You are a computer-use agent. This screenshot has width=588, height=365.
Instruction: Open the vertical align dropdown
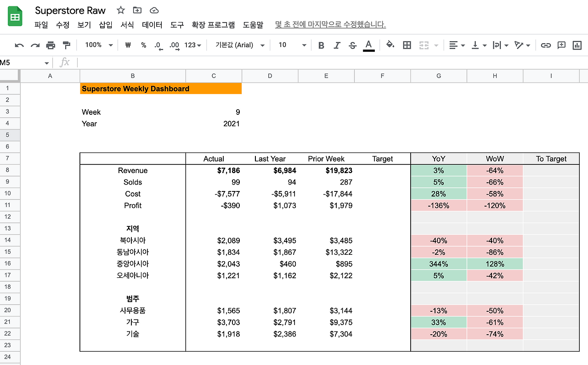(x=479, y=45)
